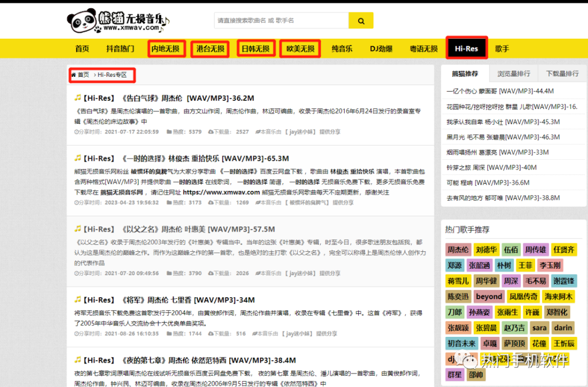Click the yellow search magnifier button
588x387 pixels.
coord(361,21)
